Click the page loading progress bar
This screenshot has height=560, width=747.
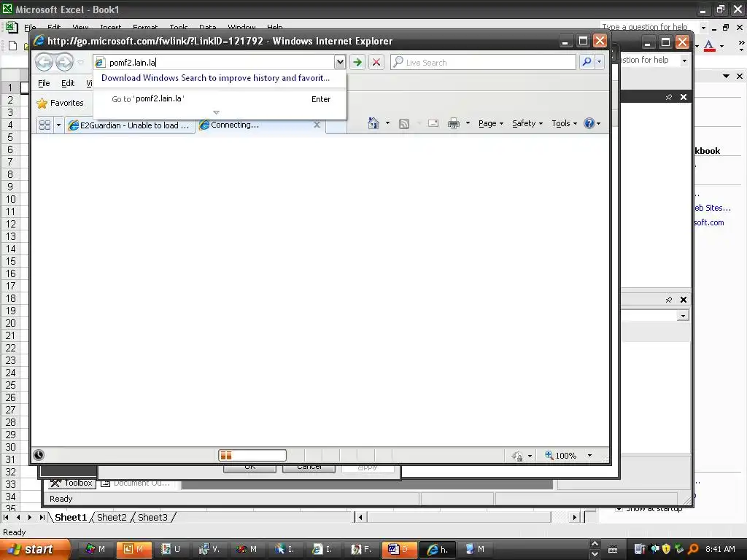(x=252, y=456)
